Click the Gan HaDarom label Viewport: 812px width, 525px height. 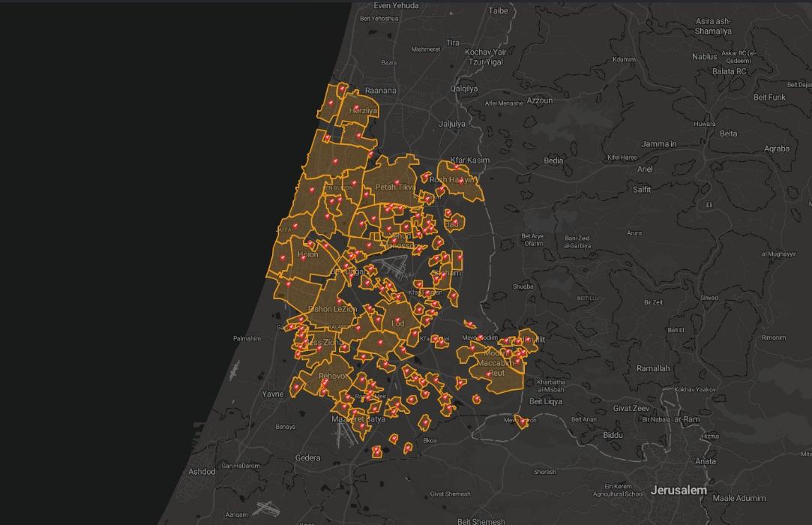tap(241, 466)
